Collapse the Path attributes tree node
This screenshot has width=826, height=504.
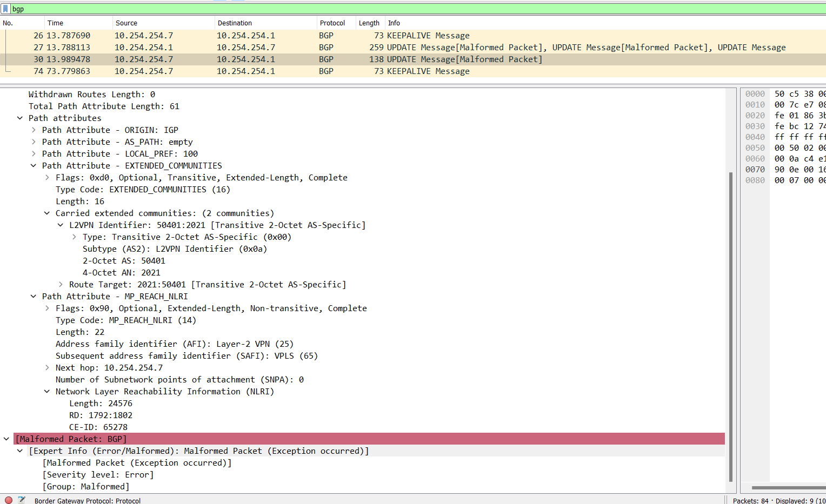click(x=20, y=118)
